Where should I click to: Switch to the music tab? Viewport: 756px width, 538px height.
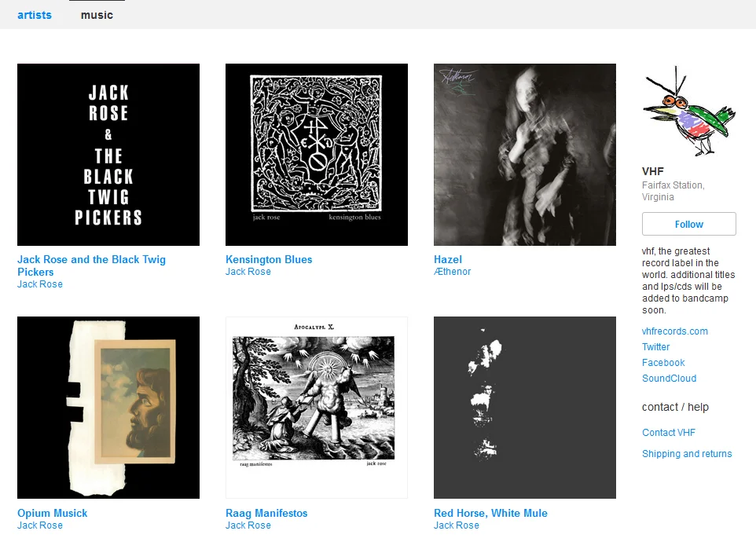pyautogui.click(x=97, y=15)
